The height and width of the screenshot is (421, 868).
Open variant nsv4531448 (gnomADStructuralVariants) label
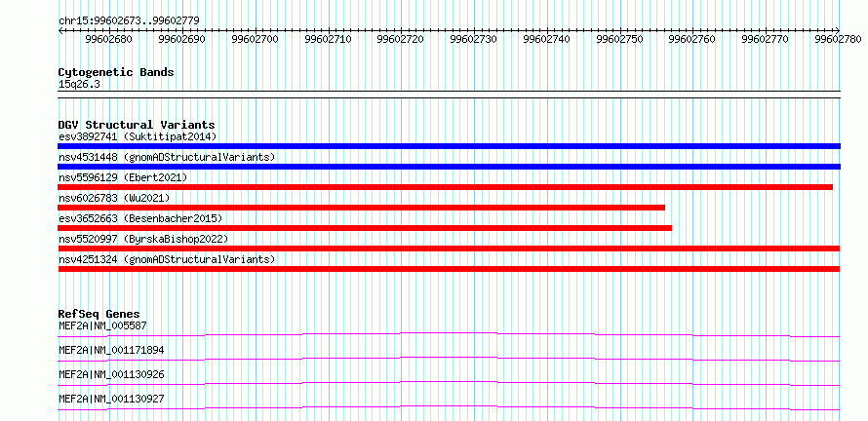pyautogui.click(x=167, y=157)
